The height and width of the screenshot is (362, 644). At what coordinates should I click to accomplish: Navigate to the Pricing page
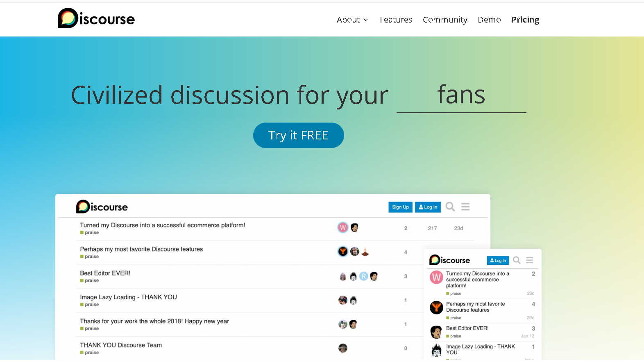[525, 20]
